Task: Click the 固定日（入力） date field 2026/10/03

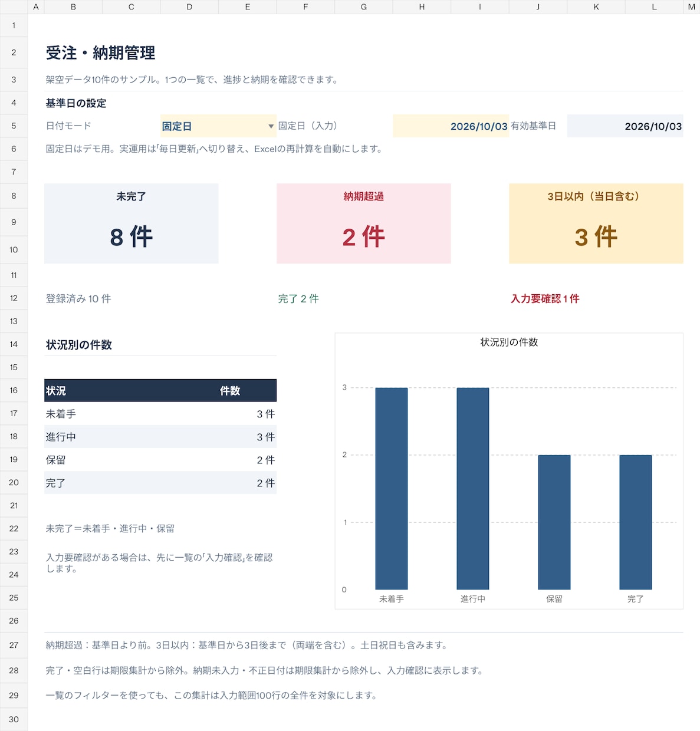Action: point(451,126)
